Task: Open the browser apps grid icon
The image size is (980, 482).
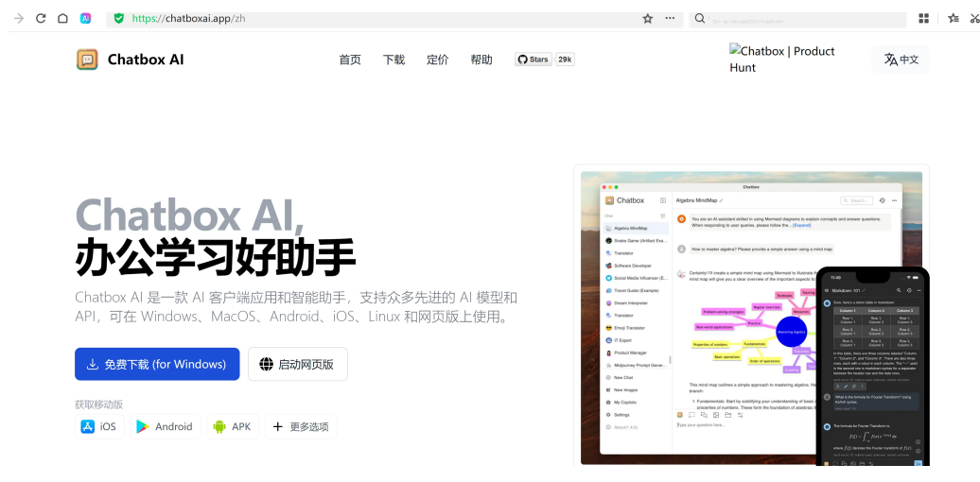Action: click(x=924, y=18)
